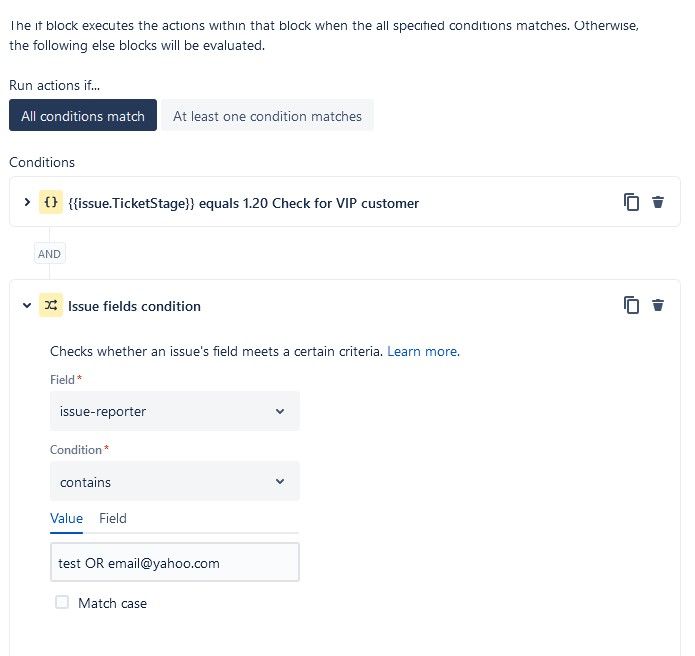This screenshot has width=695, height=656.
Task: Switch to the Value tab
Action: (66, 518)
